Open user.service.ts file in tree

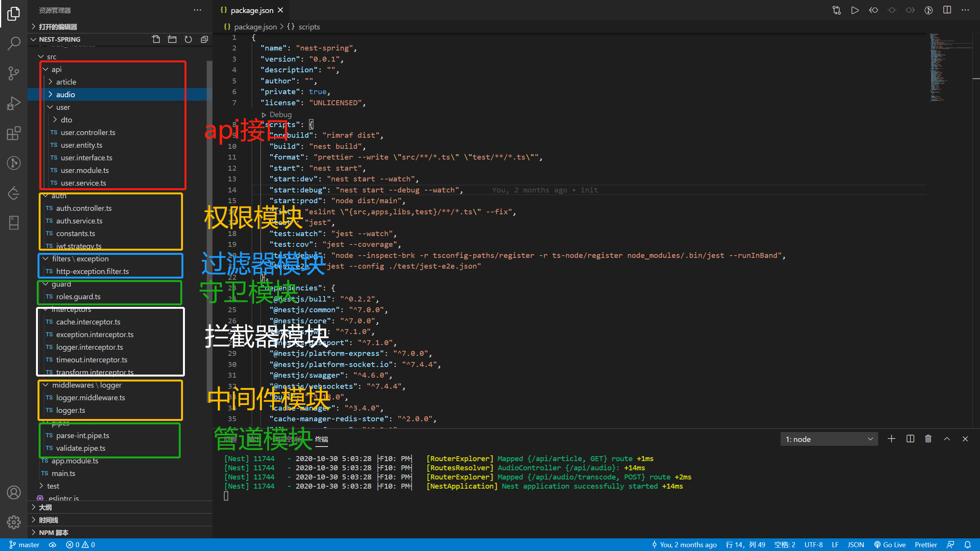[x=83, y=182]
